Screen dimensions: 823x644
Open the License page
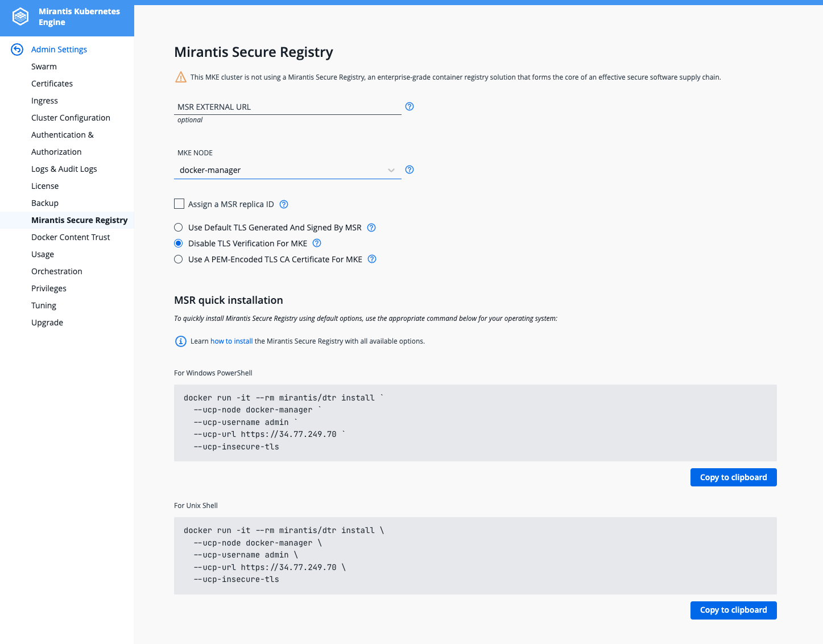[45, 186]
